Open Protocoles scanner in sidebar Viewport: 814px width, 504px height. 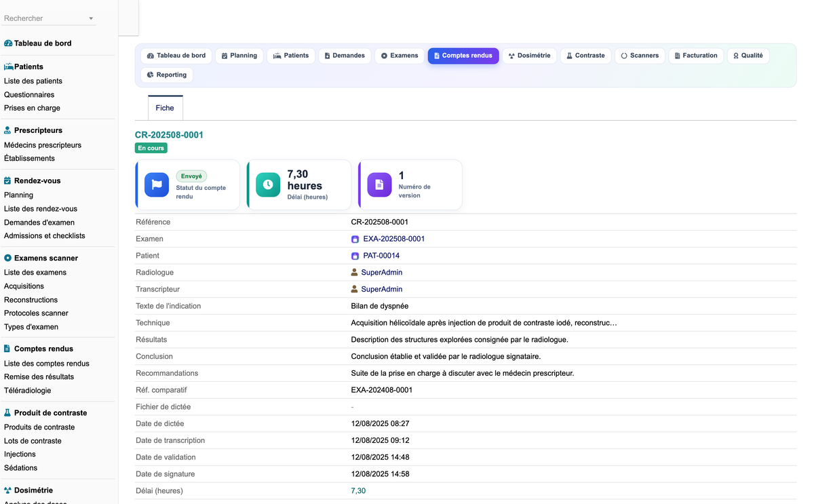(36, 313)
